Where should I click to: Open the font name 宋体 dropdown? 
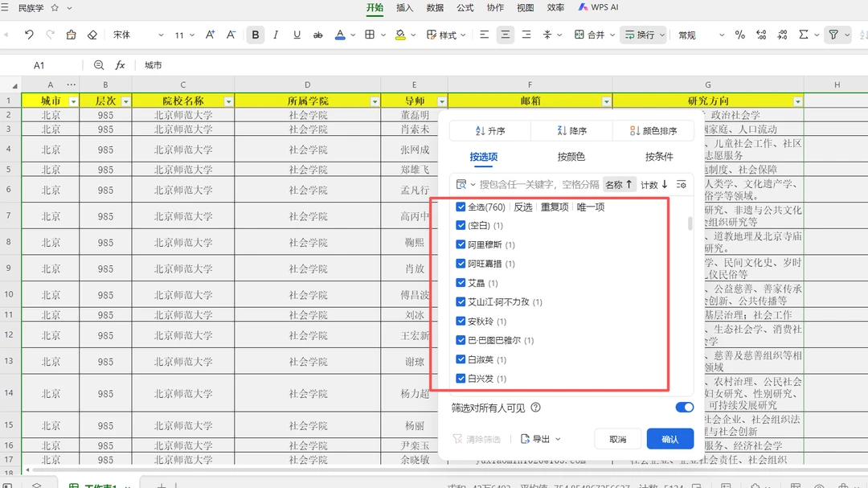coord(137,35)
